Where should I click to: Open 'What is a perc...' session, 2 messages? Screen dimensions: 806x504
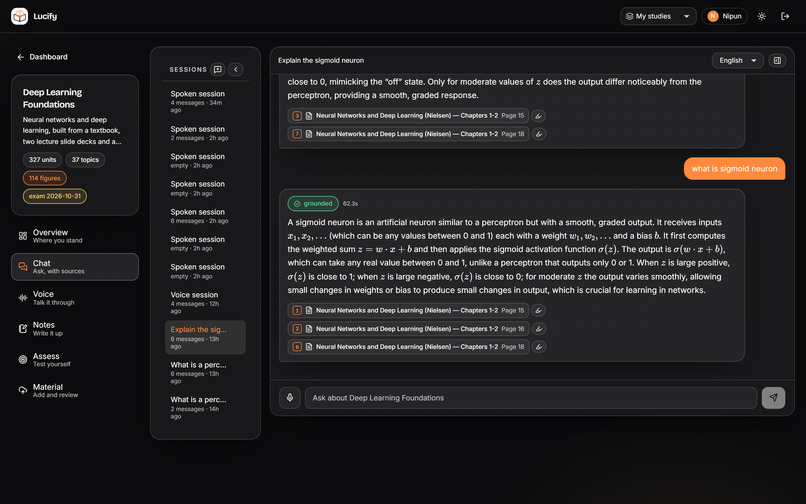coord(205,408)
